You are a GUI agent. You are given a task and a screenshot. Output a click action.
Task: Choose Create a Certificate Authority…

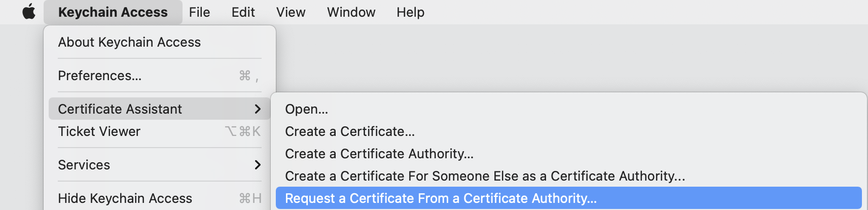[x=569, y=154]
